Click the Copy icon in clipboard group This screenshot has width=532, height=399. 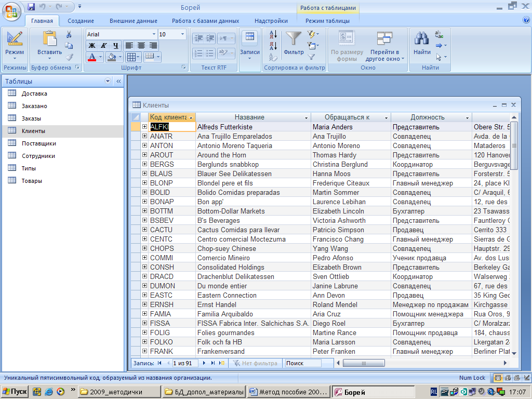pyautogui.click(x=69, y=46)
